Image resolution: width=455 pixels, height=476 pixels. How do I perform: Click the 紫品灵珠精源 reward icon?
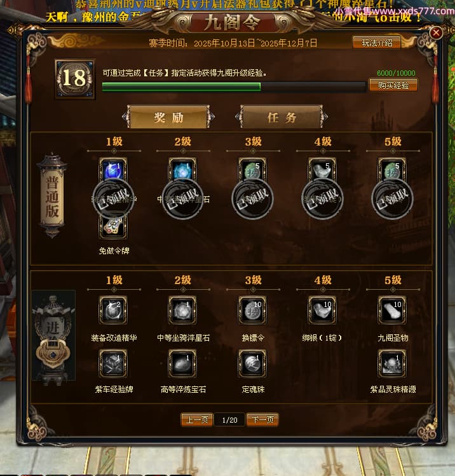coord(392,364)
